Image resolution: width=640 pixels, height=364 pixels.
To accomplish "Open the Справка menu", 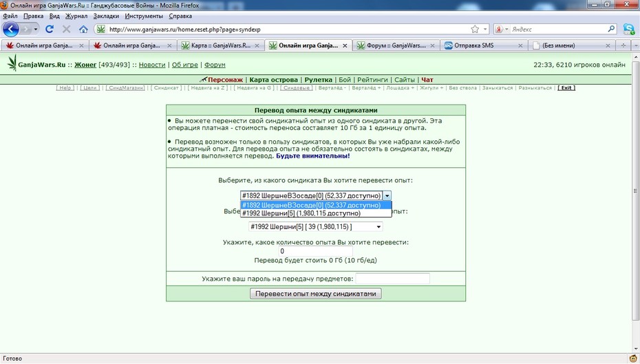I will click(180, 16).
